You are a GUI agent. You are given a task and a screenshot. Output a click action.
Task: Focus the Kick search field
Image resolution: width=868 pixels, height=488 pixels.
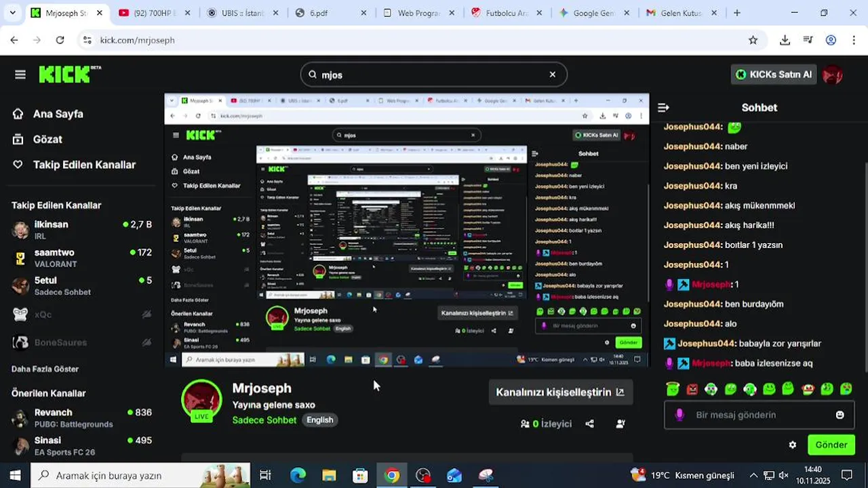(434, 75)
